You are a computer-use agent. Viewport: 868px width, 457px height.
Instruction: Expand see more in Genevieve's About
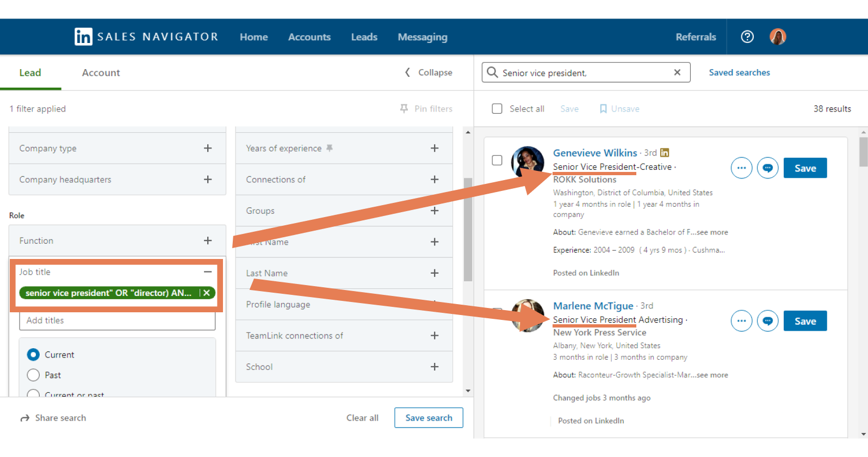tap(712, 232)
